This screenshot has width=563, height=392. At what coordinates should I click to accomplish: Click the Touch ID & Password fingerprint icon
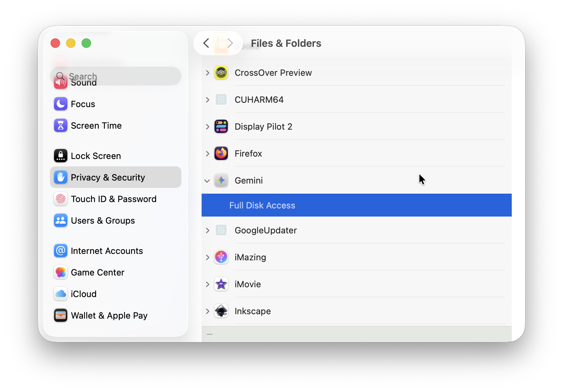[x=61, y=199]
